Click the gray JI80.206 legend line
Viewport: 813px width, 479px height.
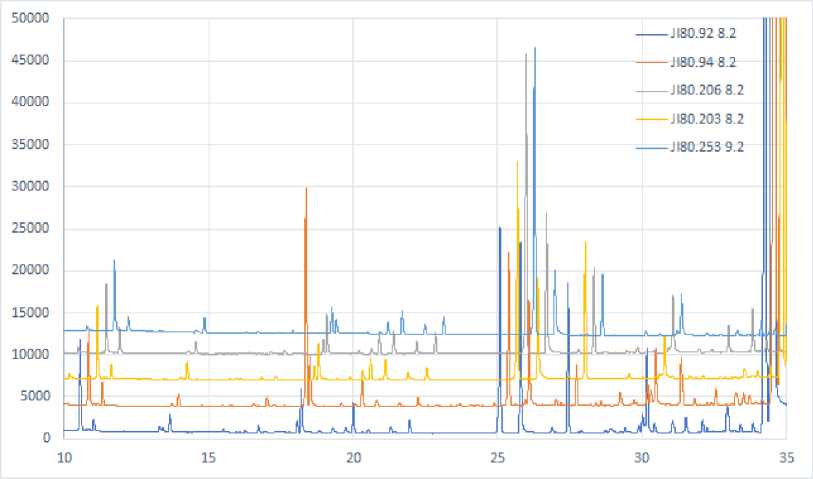(x=651, y=91)
